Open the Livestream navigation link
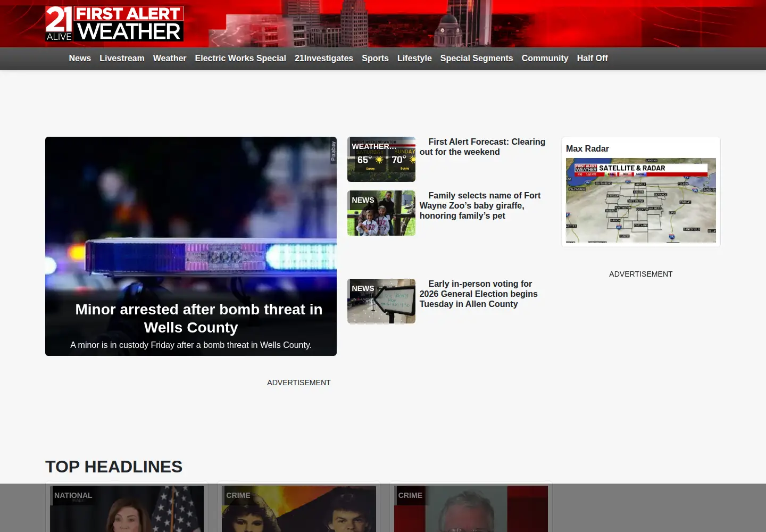The height and width of the screenshot is (532, 766). tap(122, 58)
